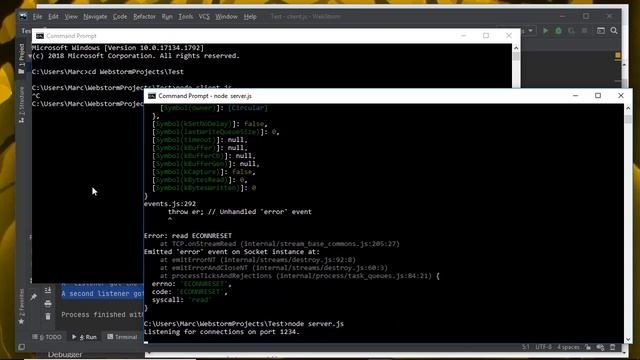640x360 pixels.
Task: Open the Edit menu in WebStorm
Action: click(x=53, y=17)
